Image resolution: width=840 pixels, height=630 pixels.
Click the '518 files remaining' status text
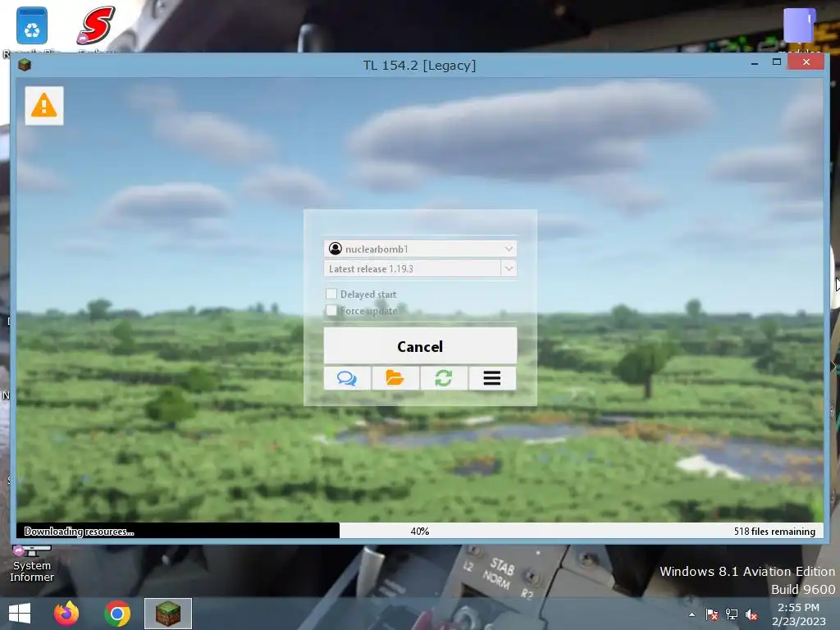pyautogui.click(x=774, y=532)
